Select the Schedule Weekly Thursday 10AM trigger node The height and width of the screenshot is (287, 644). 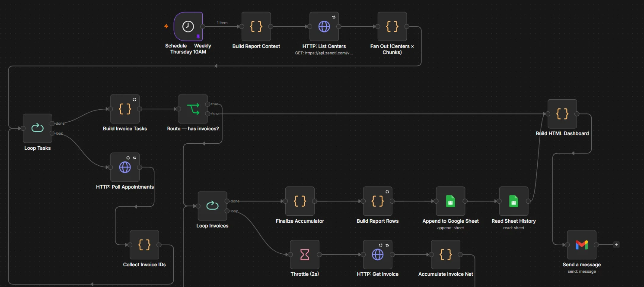point(188,26)
